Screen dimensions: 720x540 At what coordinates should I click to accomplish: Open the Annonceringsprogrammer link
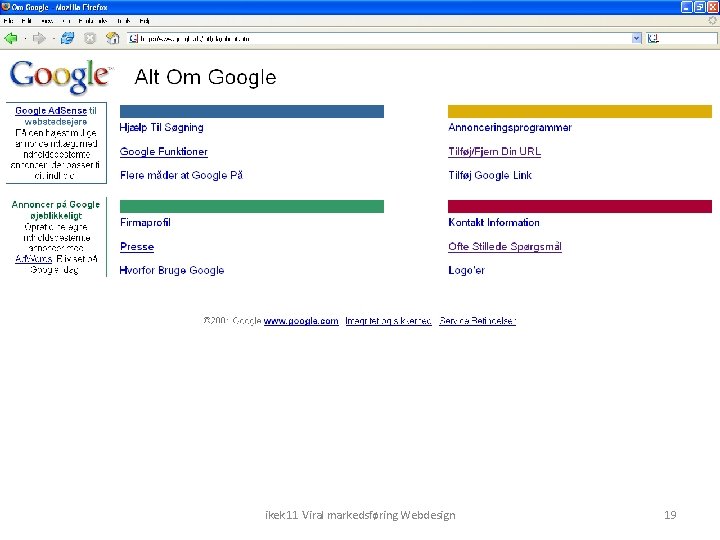pyautogui.click(x=510, y=128)
